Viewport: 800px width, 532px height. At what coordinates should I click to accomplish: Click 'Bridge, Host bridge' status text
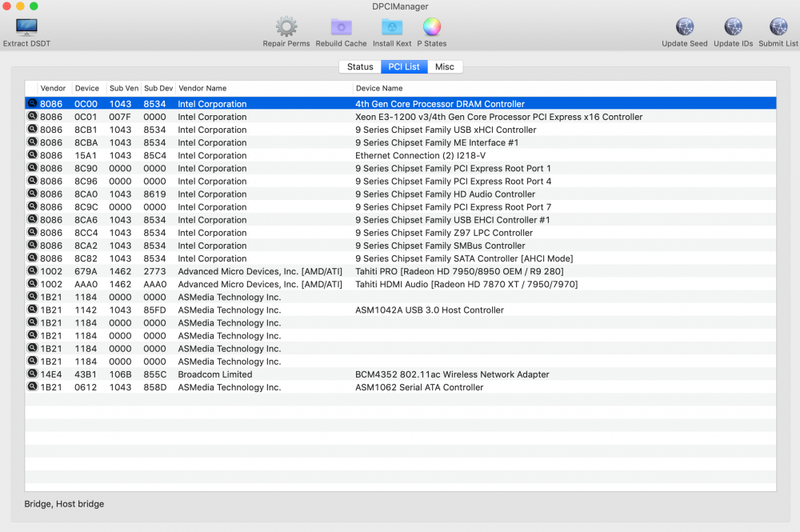tap(64, 504)
